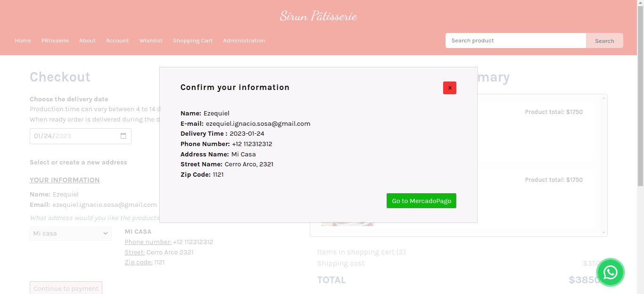Open the Shopping Cart link
This screenshot has height=294, width=644.
(192, 41)
